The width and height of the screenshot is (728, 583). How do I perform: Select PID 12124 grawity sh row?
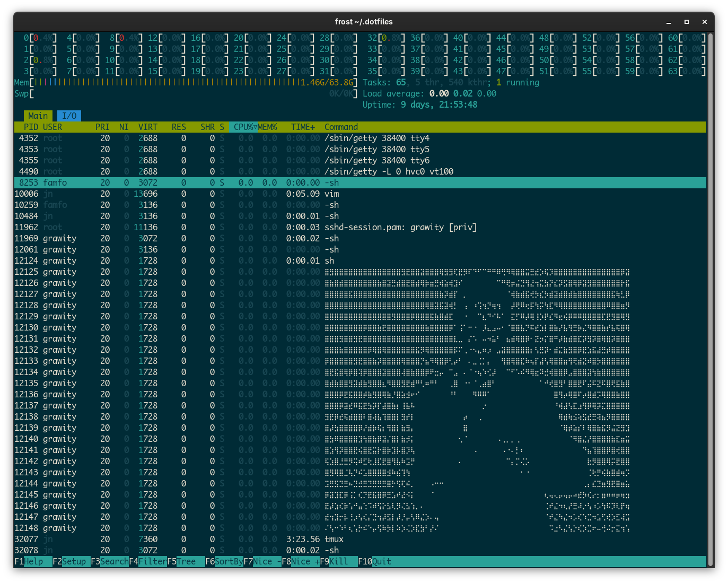click(360, 261)
